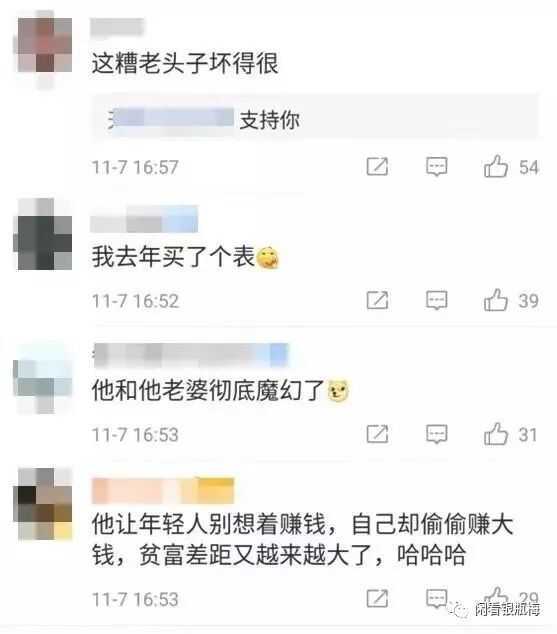Like the comment 我去年买了个表
The image size is (557, 634).
[496, 300]
